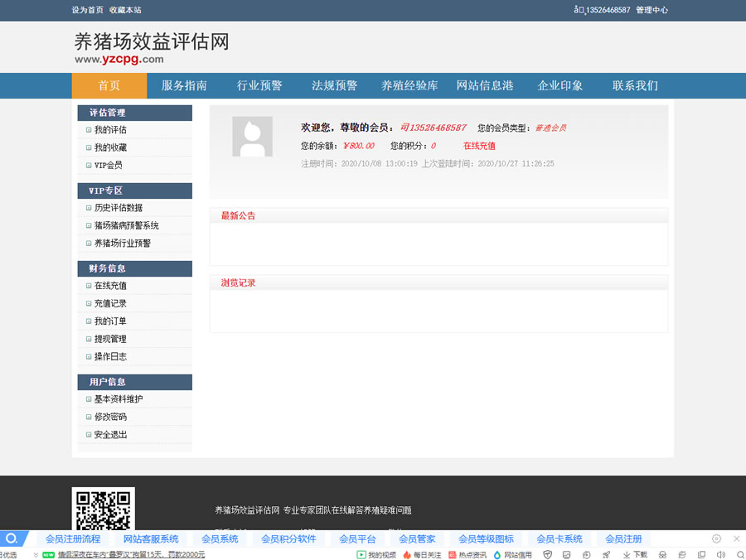Open 我的视频 in the status bar
Image resolution: width=746 pixels, height=560 pixels.
tap(376, 555)
